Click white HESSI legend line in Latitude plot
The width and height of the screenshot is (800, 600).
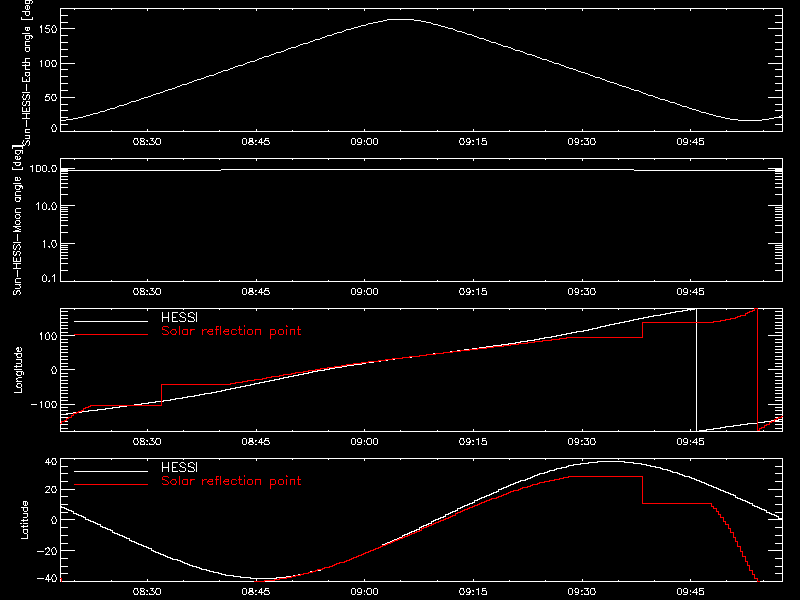coord(111,471)
